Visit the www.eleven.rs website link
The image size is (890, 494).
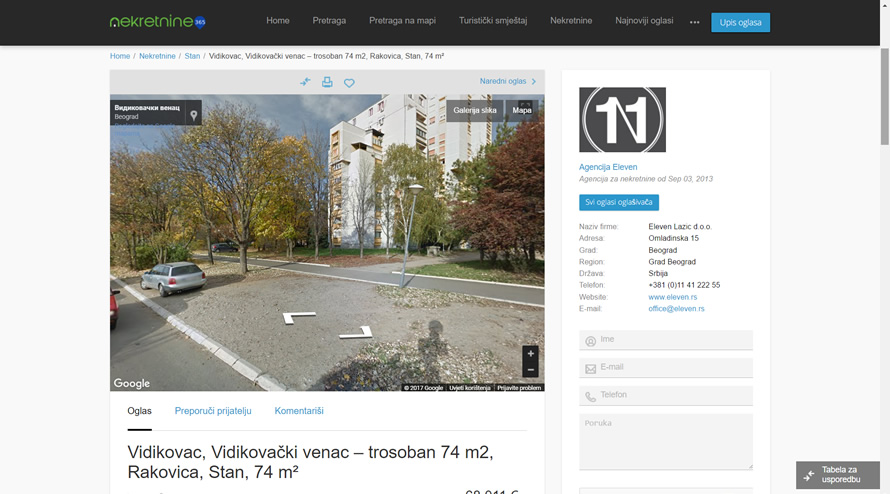coord(672,297)
